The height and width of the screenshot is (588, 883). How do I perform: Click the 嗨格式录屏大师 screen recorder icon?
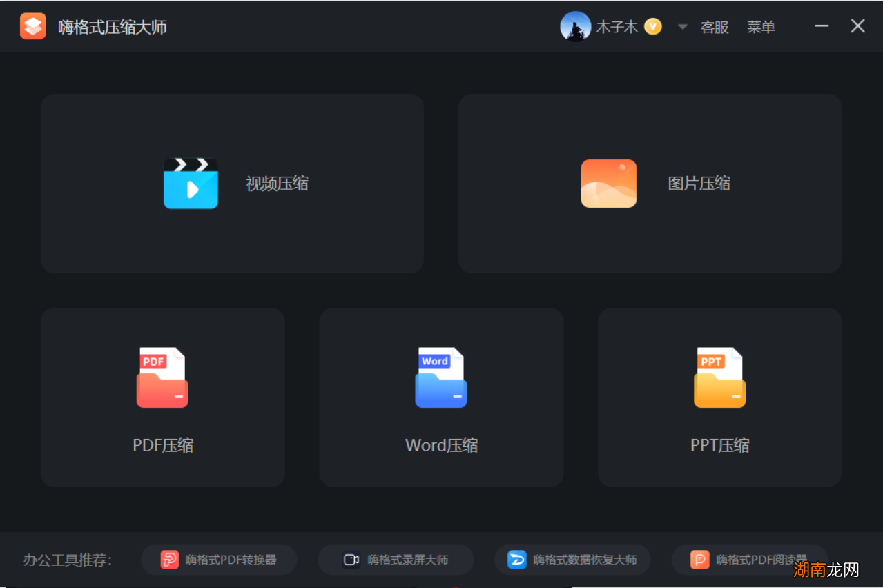352,560
